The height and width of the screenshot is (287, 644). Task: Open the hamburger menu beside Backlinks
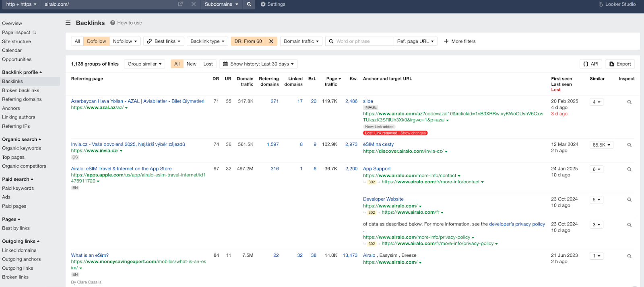point(68,23)
